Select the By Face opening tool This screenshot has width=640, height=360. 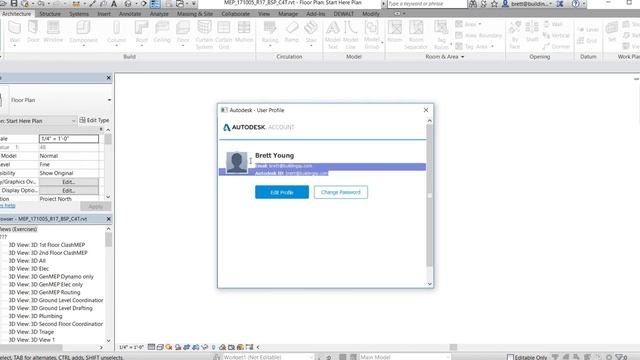click(x=515, y=35)
